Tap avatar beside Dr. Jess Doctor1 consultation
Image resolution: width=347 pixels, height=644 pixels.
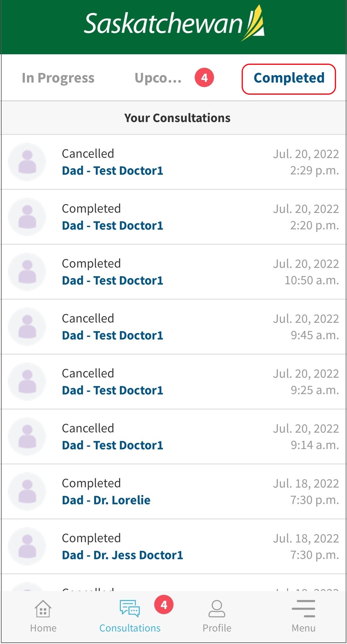point(27,546)
